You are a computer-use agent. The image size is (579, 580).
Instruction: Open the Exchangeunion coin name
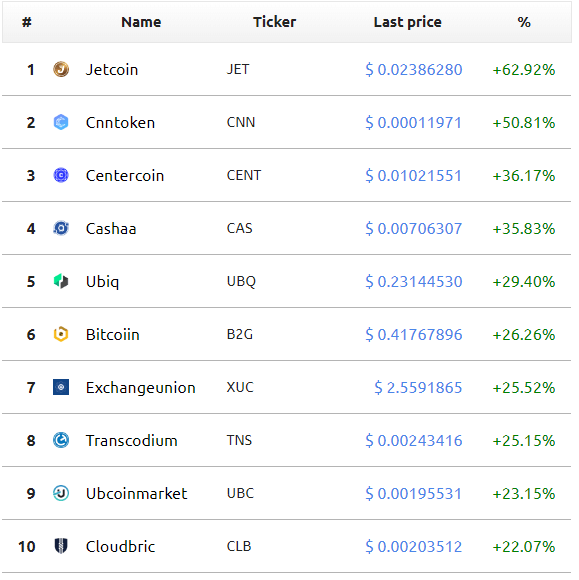coord(141,388)
